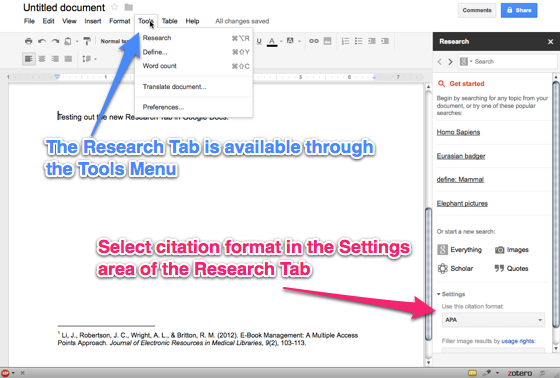Choose Translate document... menu entry
Screen dimensions: 560x378
point(194,87)
